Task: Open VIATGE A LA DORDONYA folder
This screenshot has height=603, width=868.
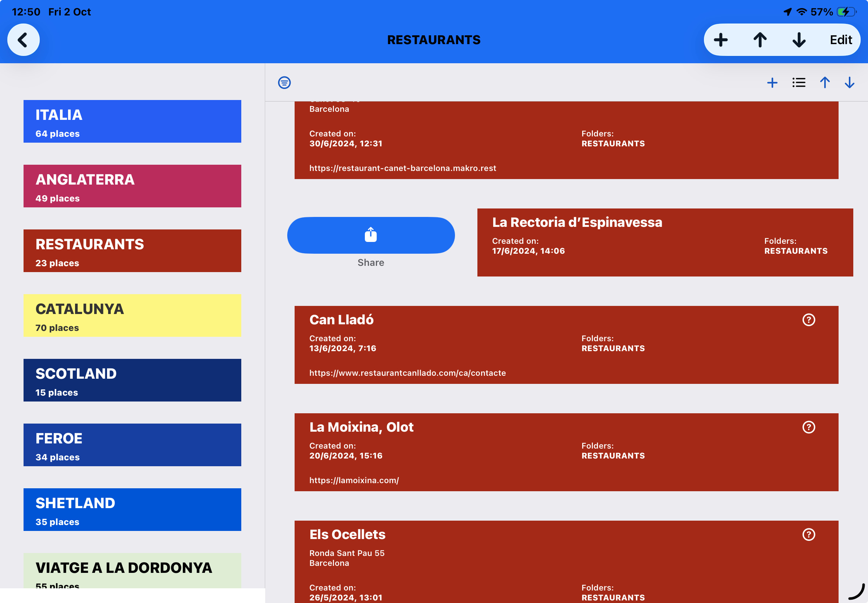Action: [x=132, y=571]
